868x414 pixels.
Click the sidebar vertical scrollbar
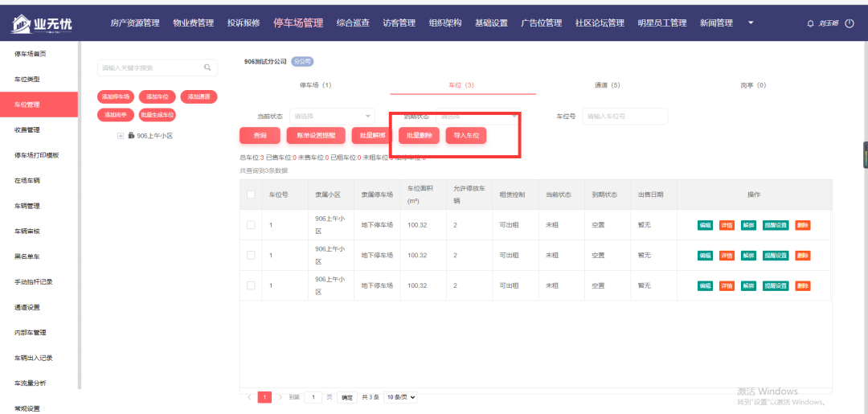[80, 216]
